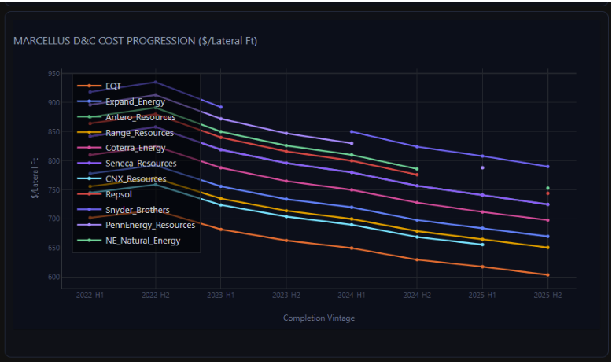Toggle Antero_Resources trace visibility in legend
Image resolution: width=612 pixels, height=364 pixels.
140,117
